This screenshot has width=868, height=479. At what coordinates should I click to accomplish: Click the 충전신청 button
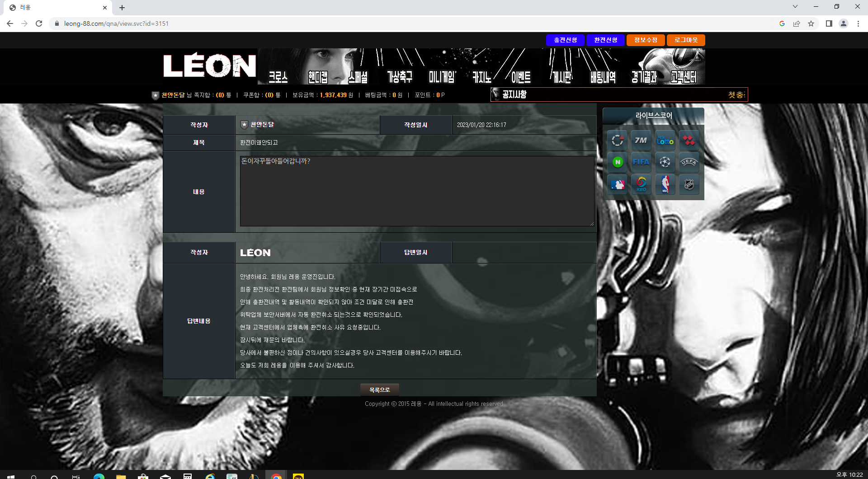point(565,40)
